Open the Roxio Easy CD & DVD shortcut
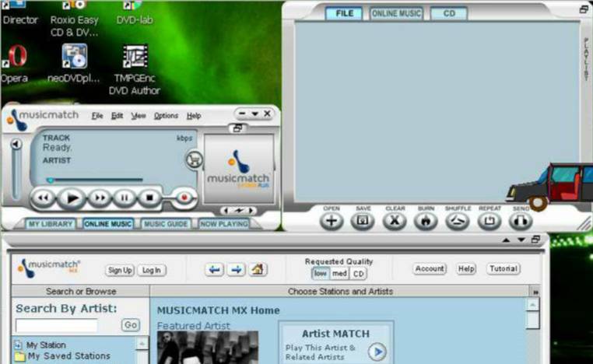 coord(74,19)
